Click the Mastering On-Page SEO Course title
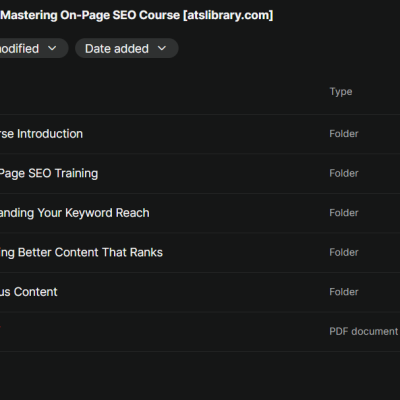 [137, 15]
